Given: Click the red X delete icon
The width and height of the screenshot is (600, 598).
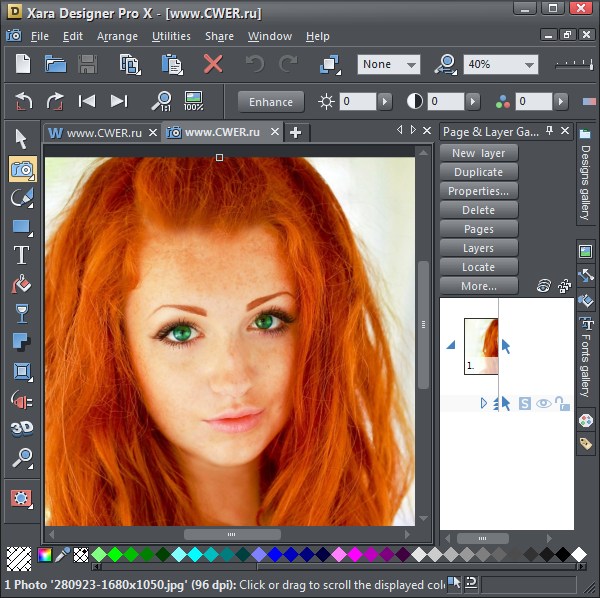Looking at the screenshot, I should click(x=213, y=64).
